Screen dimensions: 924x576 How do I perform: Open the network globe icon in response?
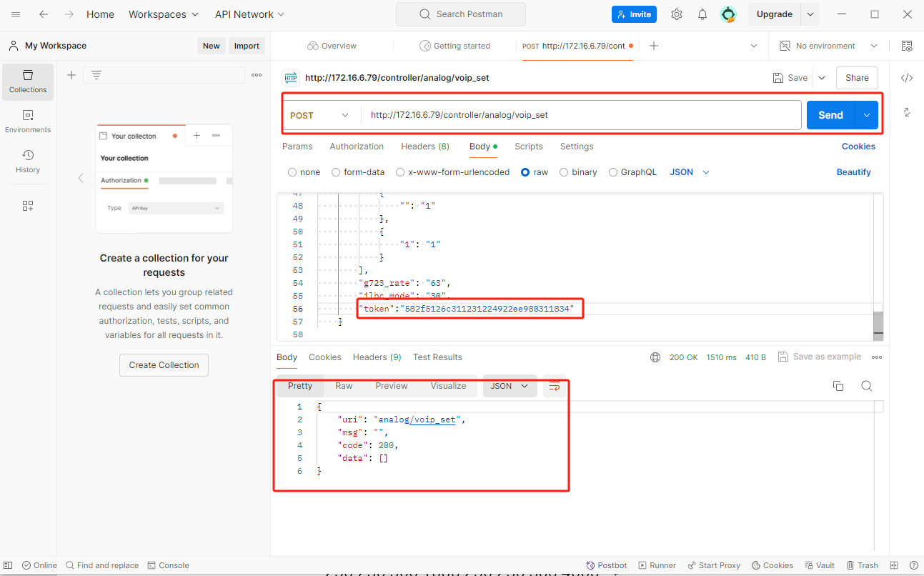tap(655, 357)
